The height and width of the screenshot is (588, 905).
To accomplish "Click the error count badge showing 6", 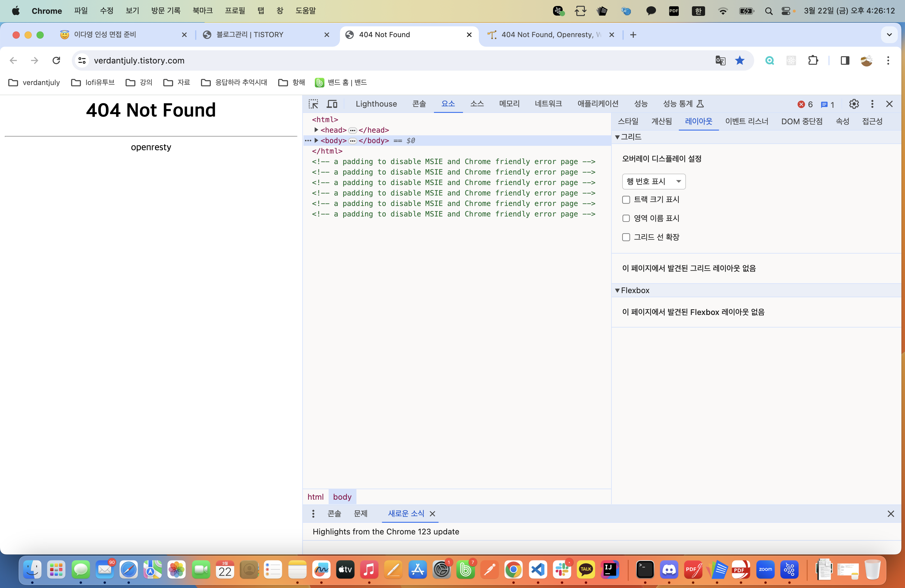I will coord(805,104).
